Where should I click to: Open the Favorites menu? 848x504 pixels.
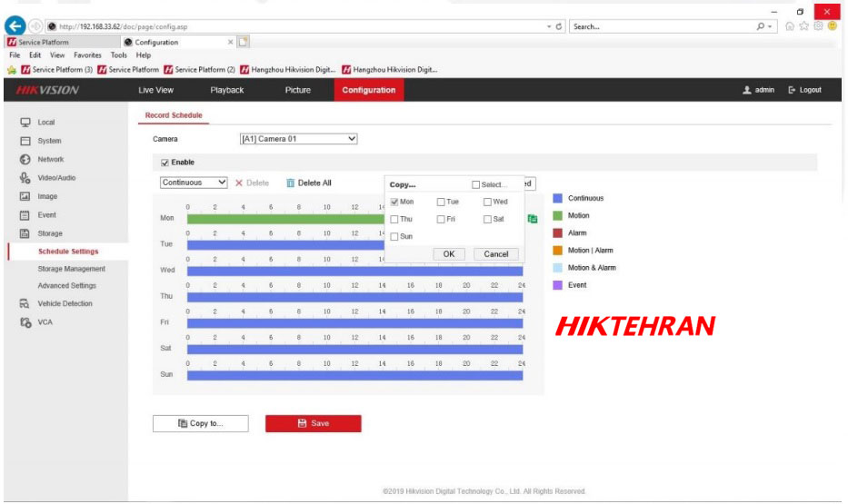(x=87, y=55)
